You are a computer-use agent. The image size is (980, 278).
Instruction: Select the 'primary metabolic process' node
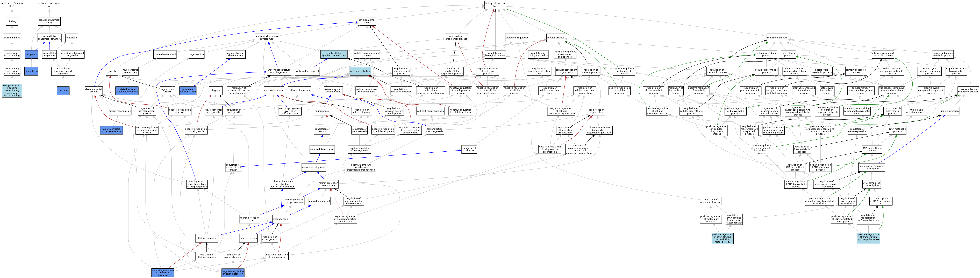point(856,71)
